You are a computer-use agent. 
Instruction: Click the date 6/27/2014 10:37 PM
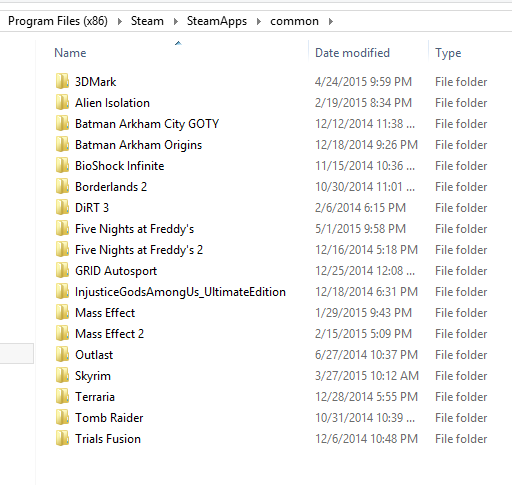[366, 355]
